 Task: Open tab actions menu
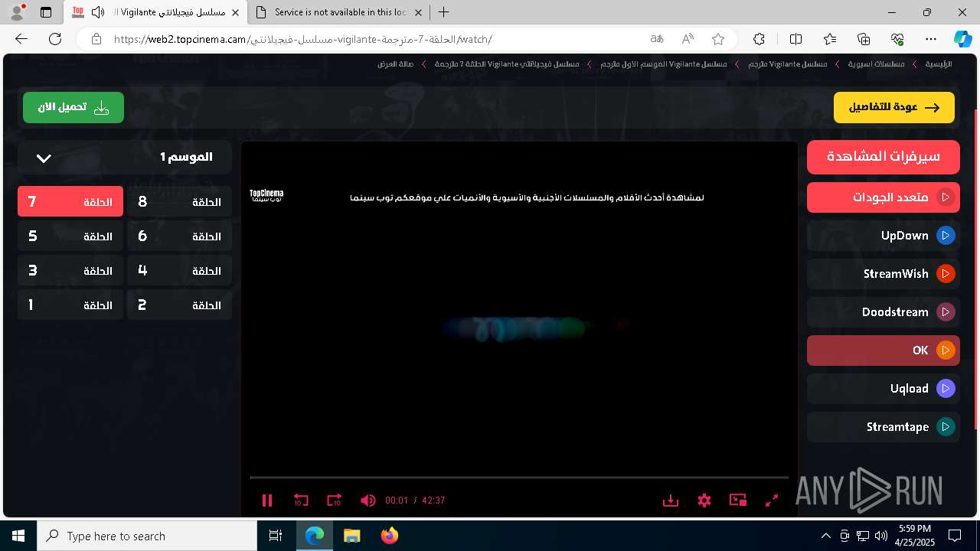coord(45,12)
